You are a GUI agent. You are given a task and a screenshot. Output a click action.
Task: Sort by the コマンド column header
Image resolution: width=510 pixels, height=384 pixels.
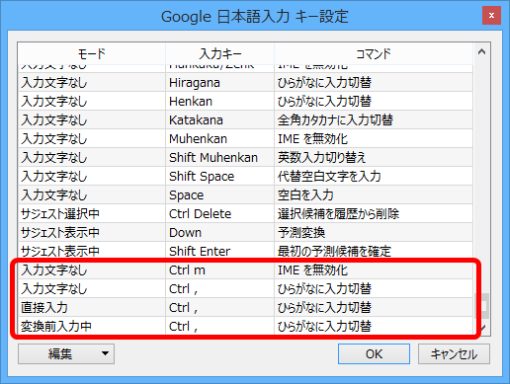373,53
